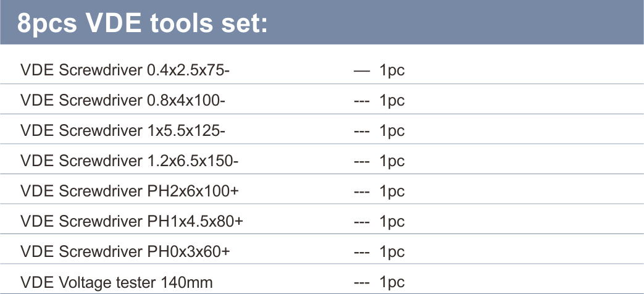The height and width of the screenshot is (294, 644).
Task: Select VDE Screwdriver 1.2x6.5x150- row
Action: click(x=322, y=161)
